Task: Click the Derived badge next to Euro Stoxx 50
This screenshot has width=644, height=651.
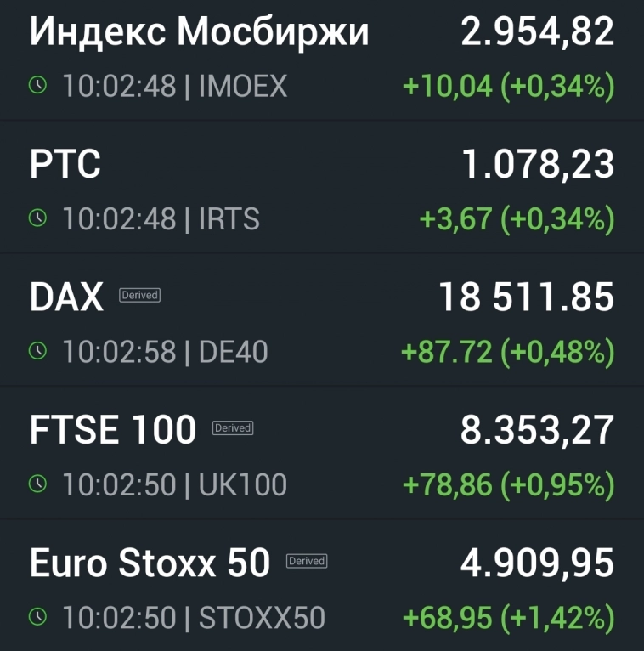Action: pyautogui.click(x=307, y=561)
